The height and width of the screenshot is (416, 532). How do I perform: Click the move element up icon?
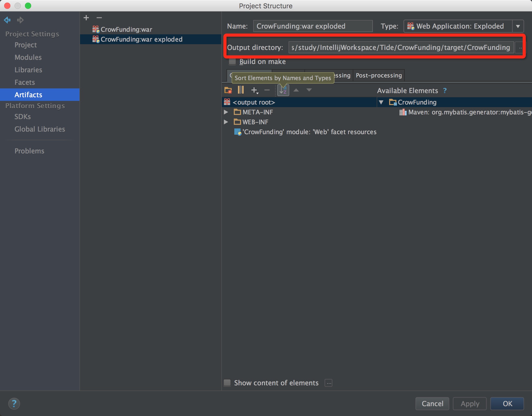point(297,90)
